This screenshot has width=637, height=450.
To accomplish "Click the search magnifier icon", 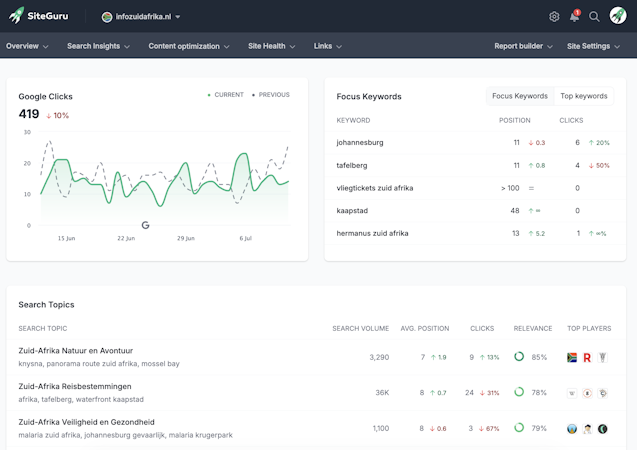I will [x=594, y=17].
